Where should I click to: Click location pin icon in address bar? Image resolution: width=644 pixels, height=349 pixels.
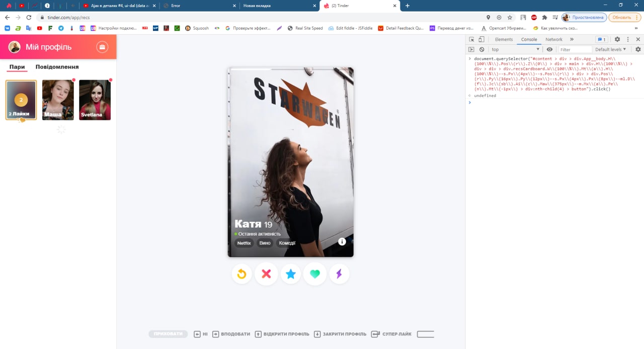tap(488, 17)
